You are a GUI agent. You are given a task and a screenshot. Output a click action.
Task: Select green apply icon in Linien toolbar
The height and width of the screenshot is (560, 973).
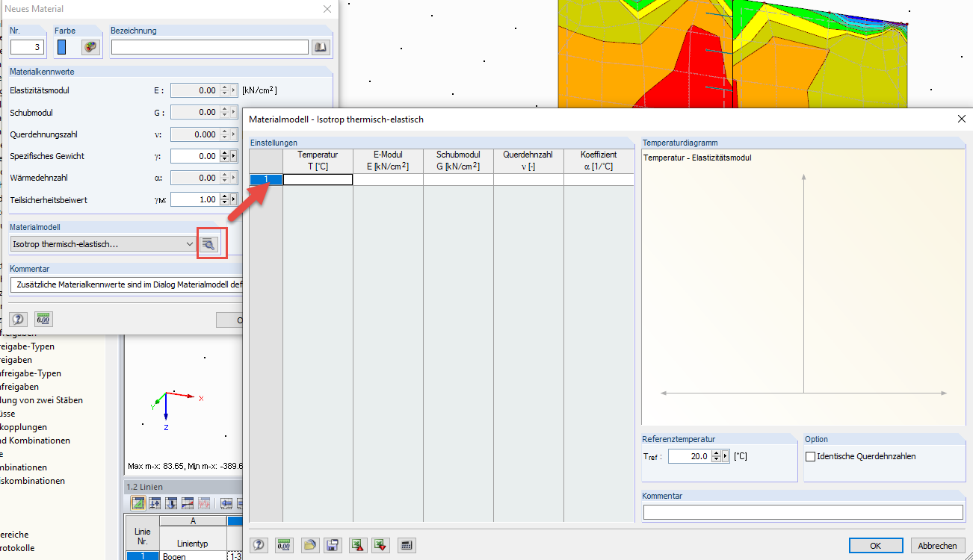tap(138, 503)
